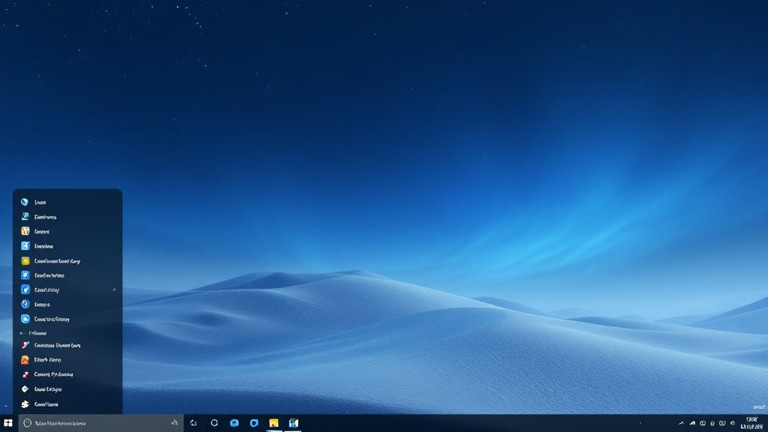
Task: Open the Start menu item with orange square icon
Action: pyautogui.click(x=68, y=360)
